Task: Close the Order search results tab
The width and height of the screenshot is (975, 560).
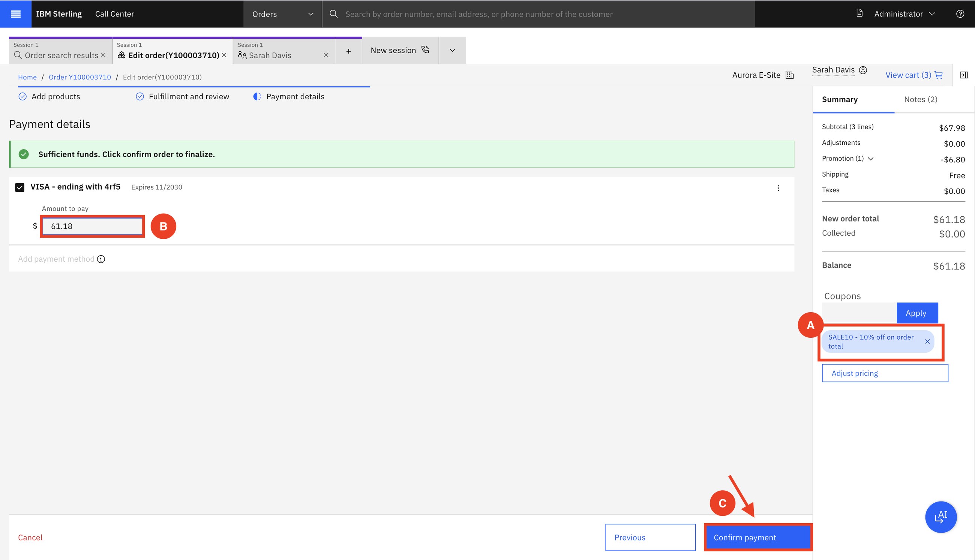Action: (103, 55)
